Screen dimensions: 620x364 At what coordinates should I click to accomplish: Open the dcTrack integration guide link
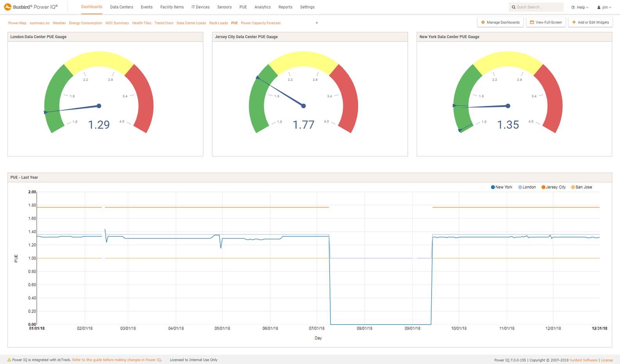pyautogui.click(x=116, y=360)
